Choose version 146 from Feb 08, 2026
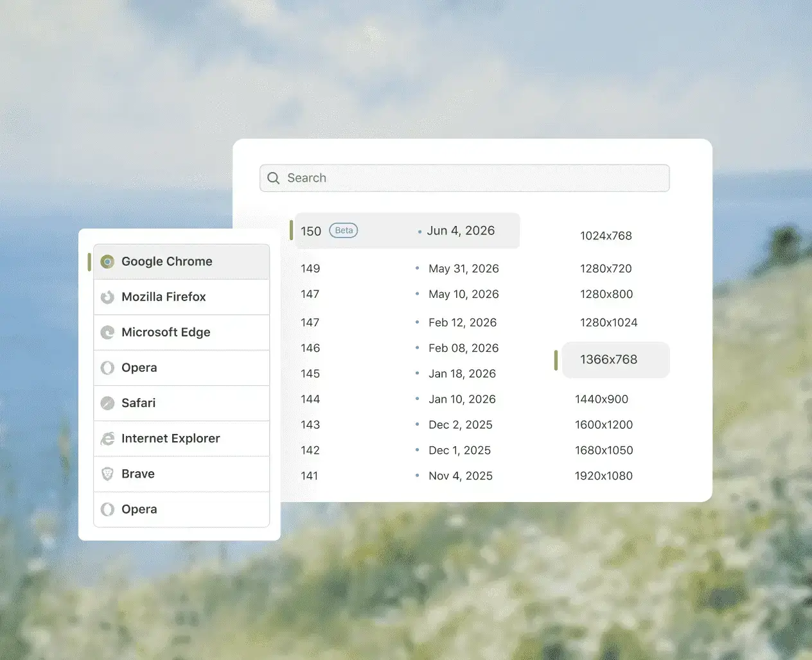 tap(400, 348)
